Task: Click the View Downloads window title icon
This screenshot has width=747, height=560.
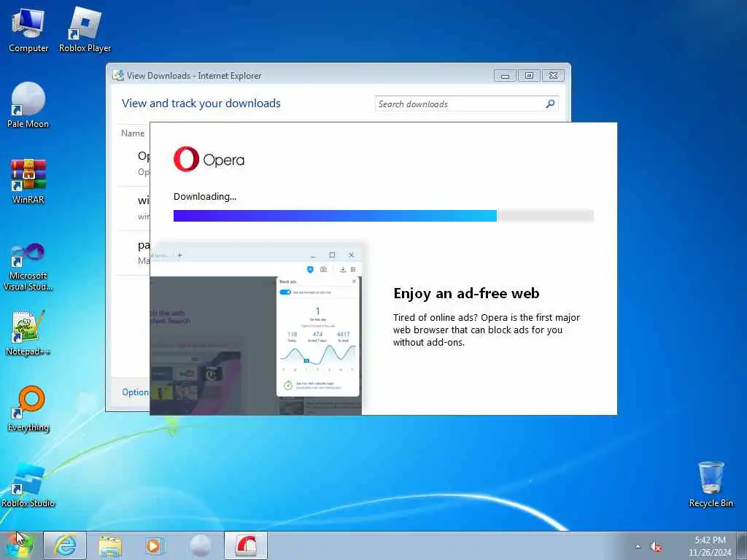Action: point(118,75)
